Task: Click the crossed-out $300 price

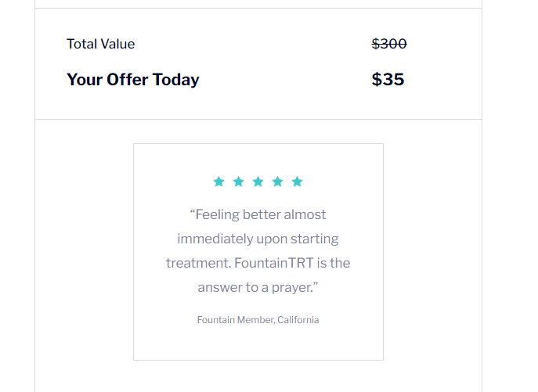Action: pyautogui.click(x=389, y=44)
